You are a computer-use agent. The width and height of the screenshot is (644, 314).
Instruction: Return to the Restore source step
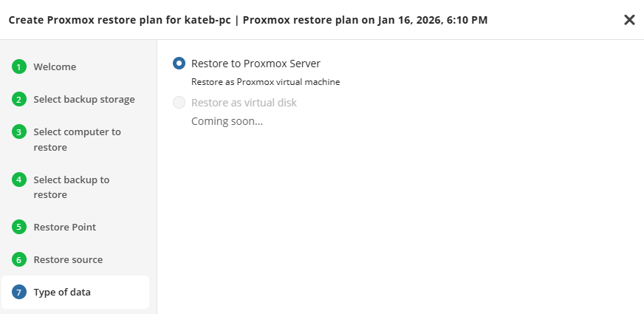click(x=68, y=260)
